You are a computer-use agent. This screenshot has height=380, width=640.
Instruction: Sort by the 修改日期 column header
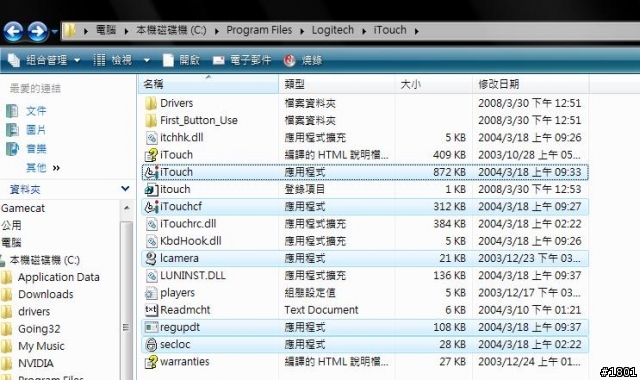pos(531,84)
